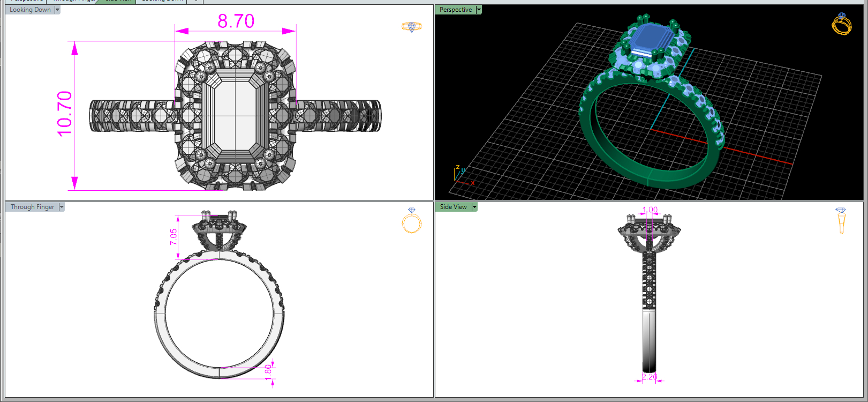Select the 1.00 dimension in Side View
Viewport: 868px width, 402px height.
650,210
